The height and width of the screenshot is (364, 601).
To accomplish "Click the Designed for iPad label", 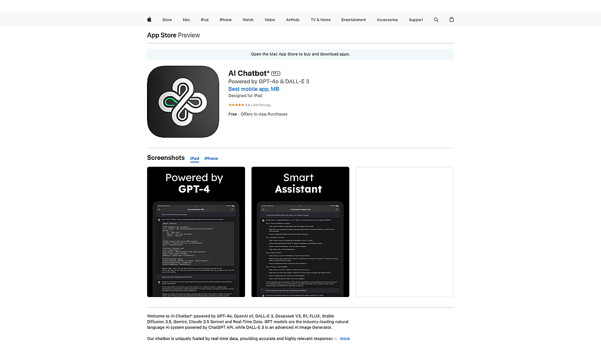I will pos(245,96).
